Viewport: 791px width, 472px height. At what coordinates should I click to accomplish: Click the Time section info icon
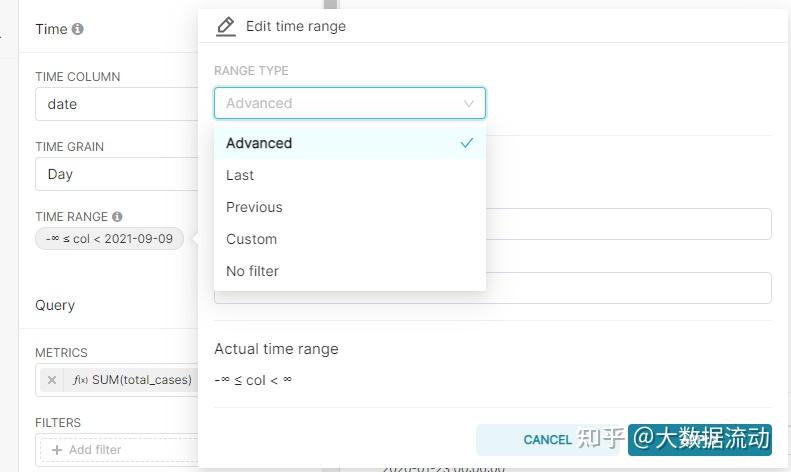[78, 29]
